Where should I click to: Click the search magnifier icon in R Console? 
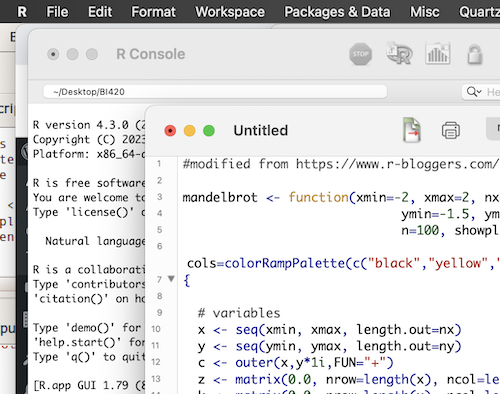473,92
